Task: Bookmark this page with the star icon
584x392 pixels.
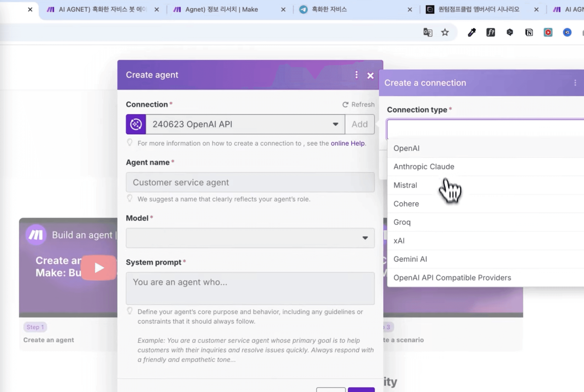Action: (445, 32)
